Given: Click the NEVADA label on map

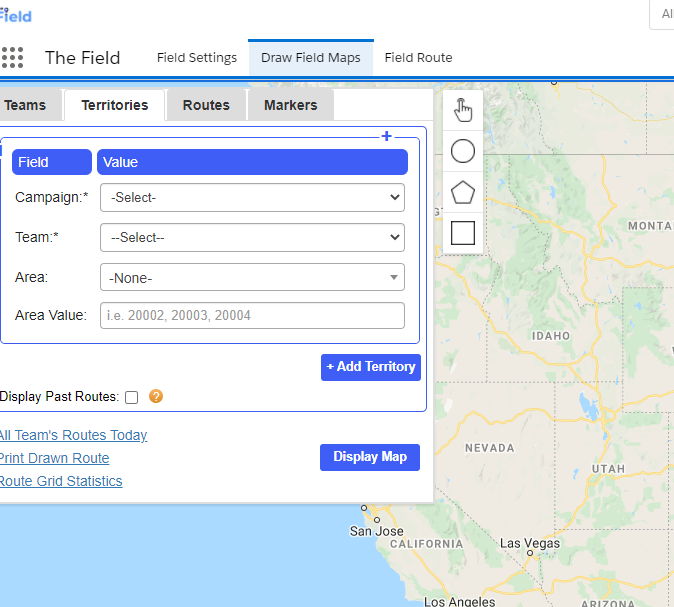Looking at the screenshot, I should pyautogui.click(x=490, y=448).
